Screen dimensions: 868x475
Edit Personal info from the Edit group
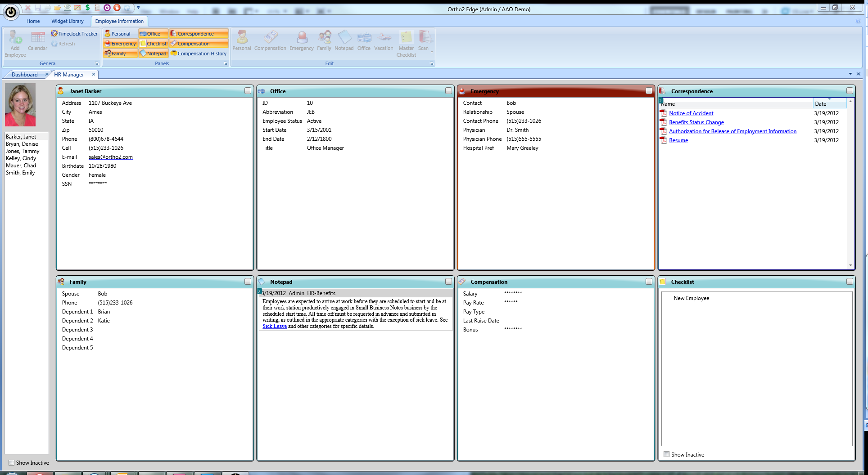point(242,41)
